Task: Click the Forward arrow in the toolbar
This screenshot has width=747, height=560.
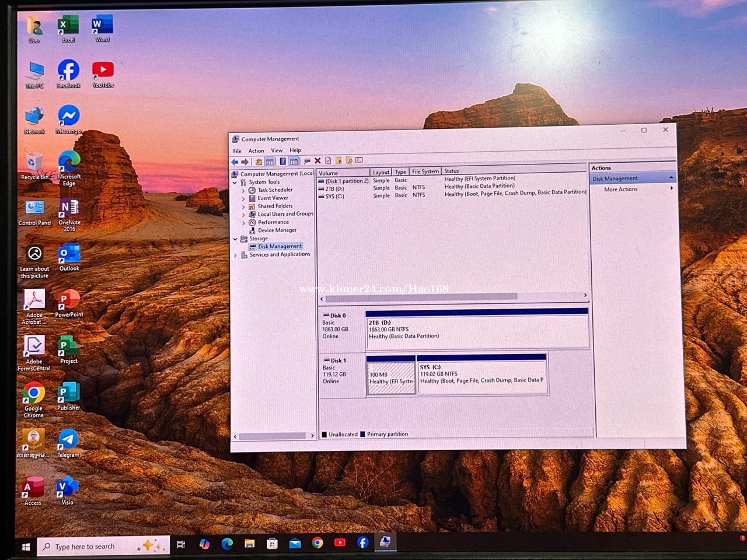Action: 245,162
